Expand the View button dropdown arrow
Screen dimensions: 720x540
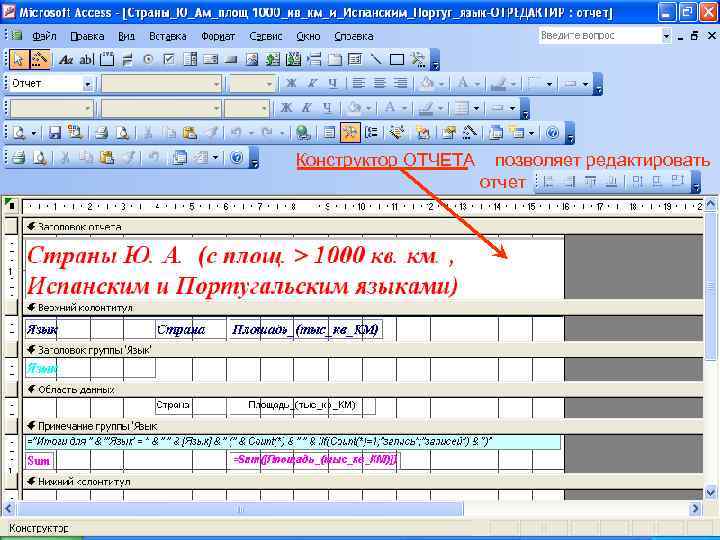click(x=34, y=134)
